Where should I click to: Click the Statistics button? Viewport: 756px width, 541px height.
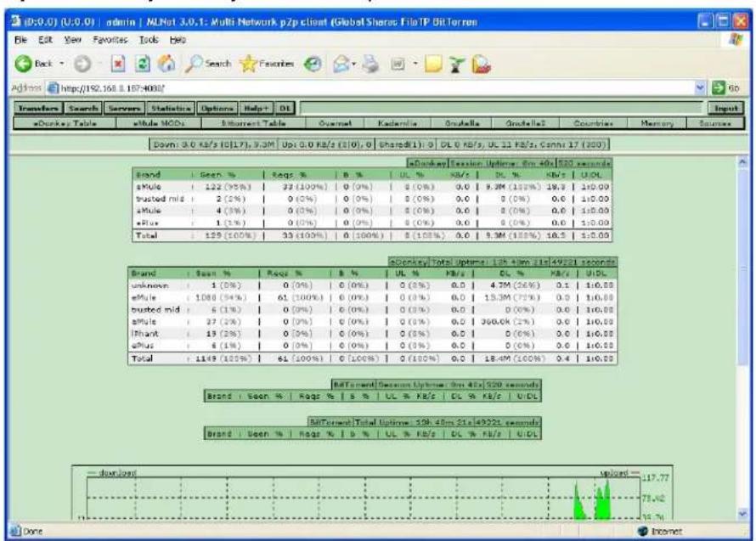click(x=171, y=108)
